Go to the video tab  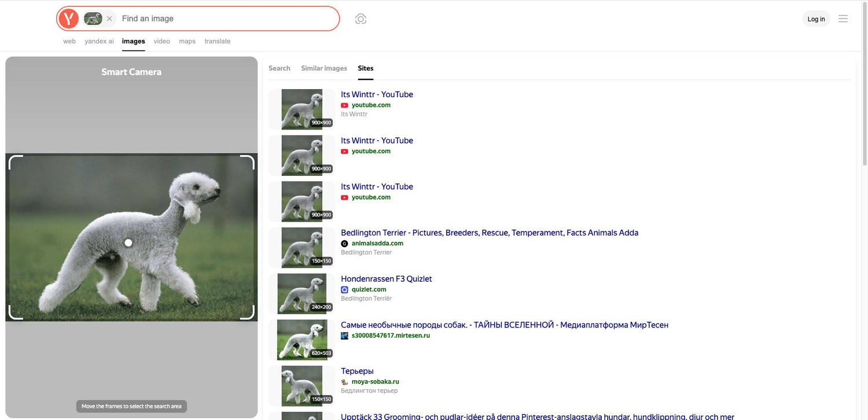pos(161,41)
